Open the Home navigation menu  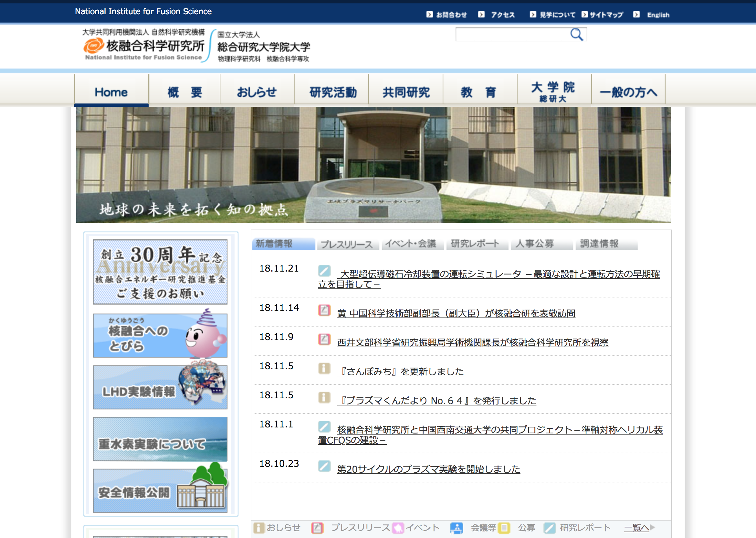coord(111,90)
